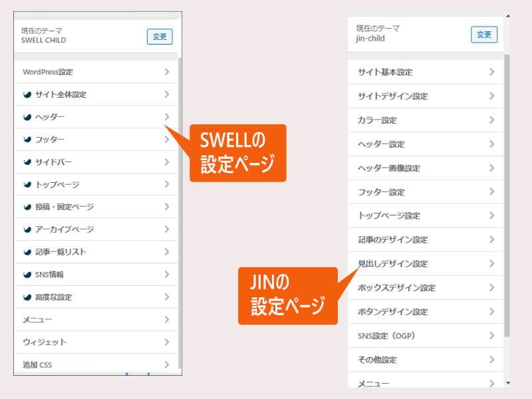Open サイト基本設定 in JIN panel
Screen dimensions: 532x399
[x=426, y=72]
